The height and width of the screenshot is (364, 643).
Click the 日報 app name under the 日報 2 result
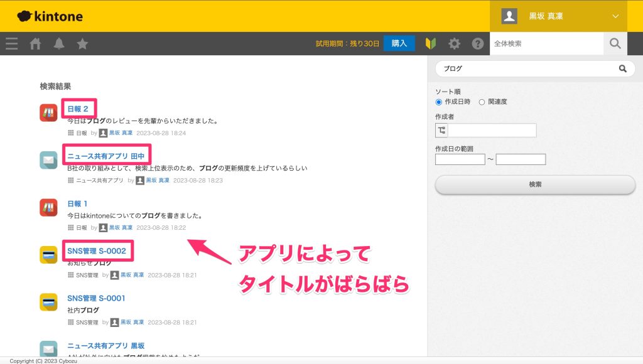pyautogui.click(x=82, y=133)
